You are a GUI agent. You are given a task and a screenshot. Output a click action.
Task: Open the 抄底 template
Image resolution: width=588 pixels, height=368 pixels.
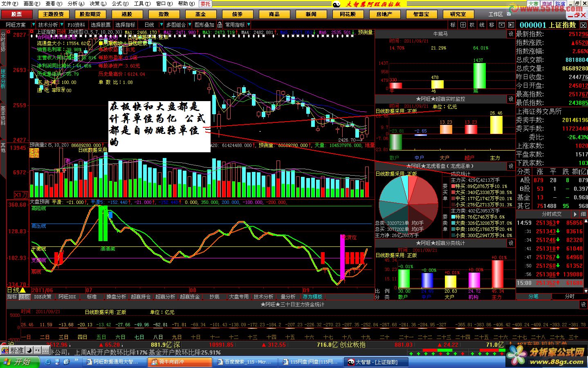tap(214, 297)
